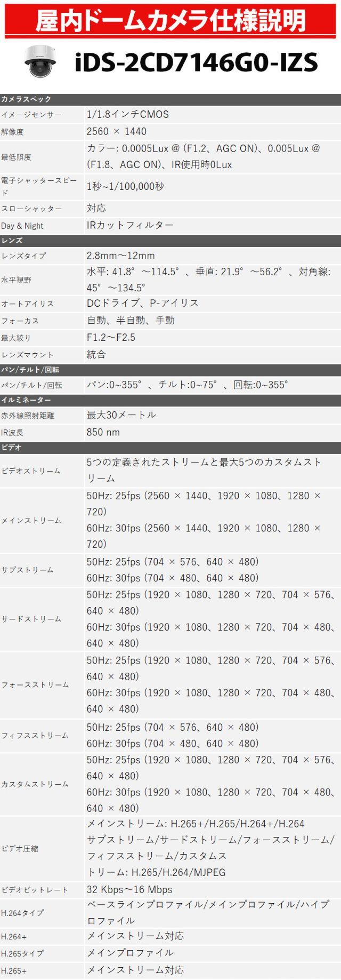Click the イメージセンサー row label

click(x=31, y=115)
